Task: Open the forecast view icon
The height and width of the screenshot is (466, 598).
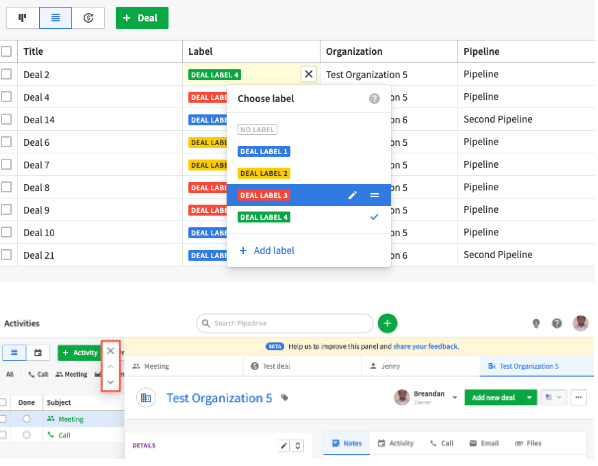Action: (x=88, y=18)
